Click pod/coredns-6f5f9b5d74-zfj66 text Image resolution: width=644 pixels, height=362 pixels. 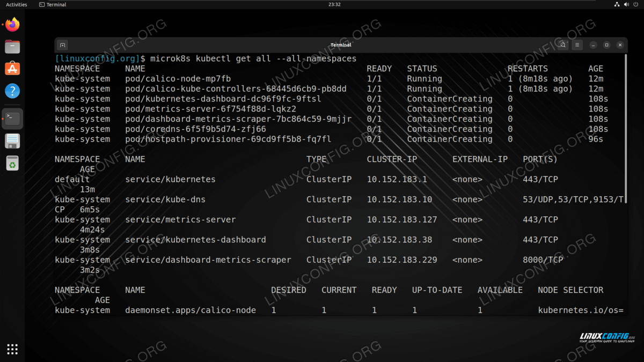point(195,129)
